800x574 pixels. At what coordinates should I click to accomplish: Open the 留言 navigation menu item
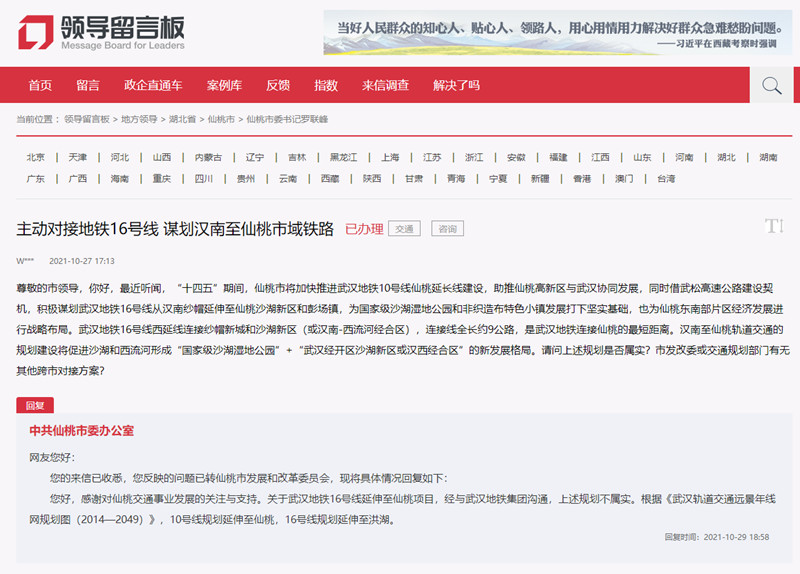88,85
